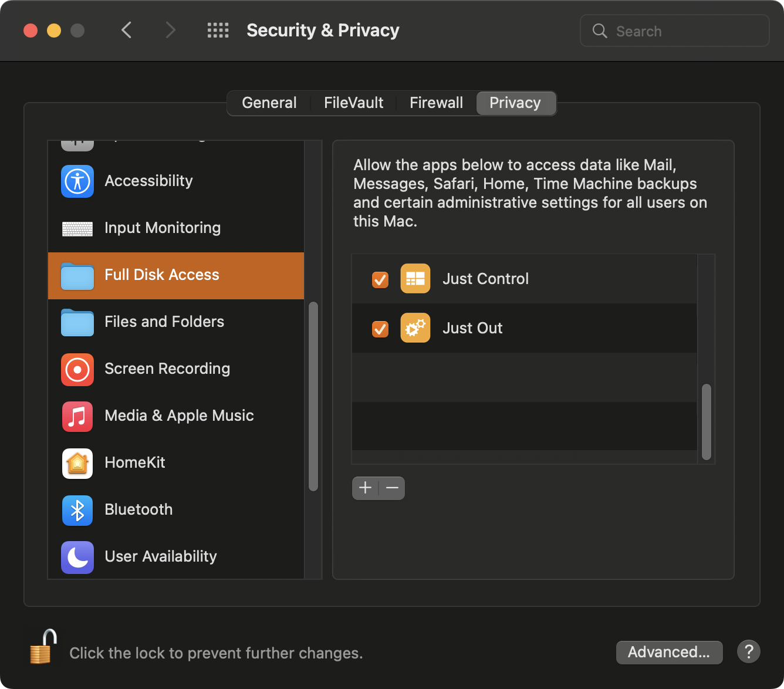Image resolution: width=784 pixels, height=689 pixels.
Task: Select the HomeKit label
Action: pos(135,462)
